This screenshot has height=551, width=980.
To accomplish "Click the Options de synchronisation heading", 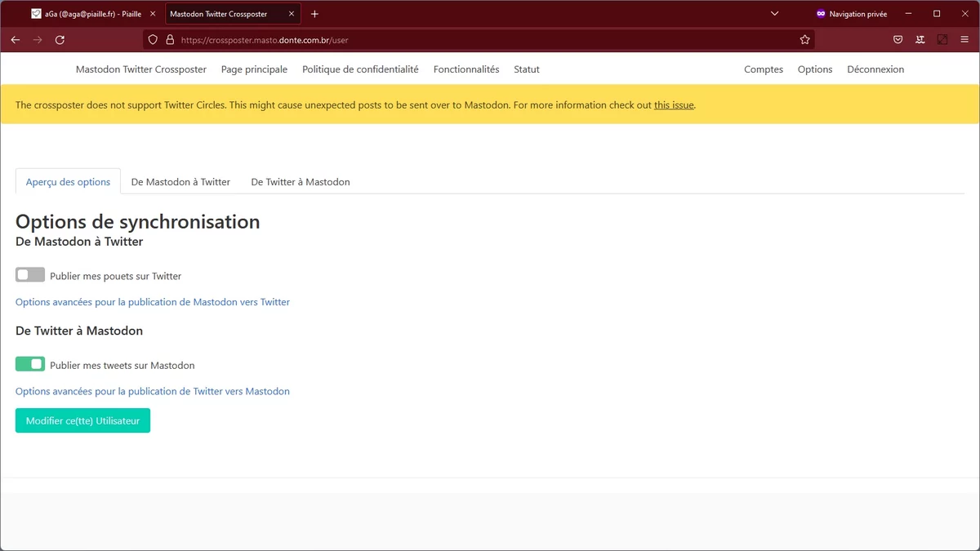I will [x=138, y=221].
